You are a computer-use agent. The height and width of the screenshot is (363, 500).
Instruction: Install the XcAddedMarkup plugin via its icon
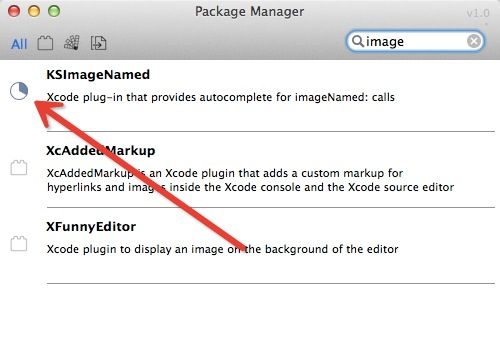pyautogui.click(x=19, y=167)
